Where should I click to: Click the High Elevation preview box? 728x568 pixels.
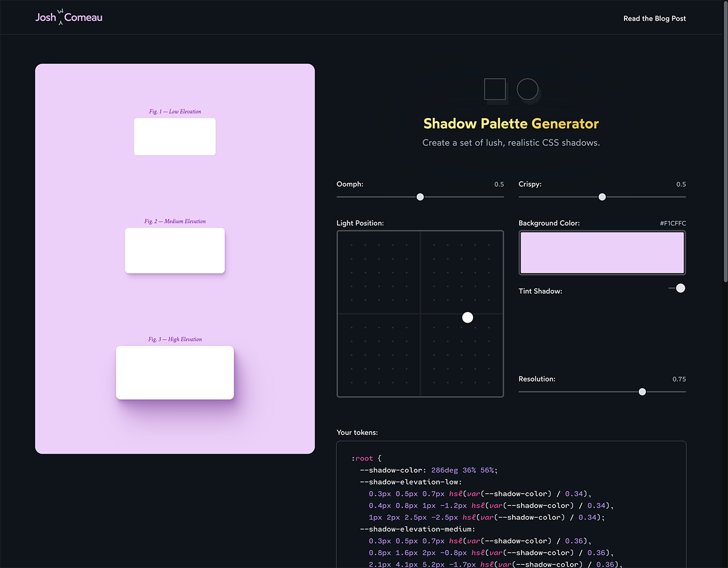(x=175, y=373)
